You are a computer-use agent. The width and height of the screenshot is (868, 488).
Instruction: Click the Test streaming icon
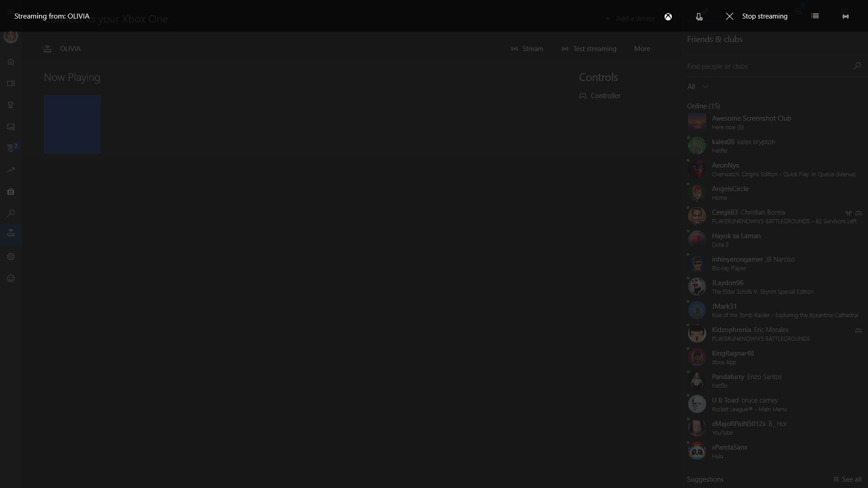click(x=565, y=48)
